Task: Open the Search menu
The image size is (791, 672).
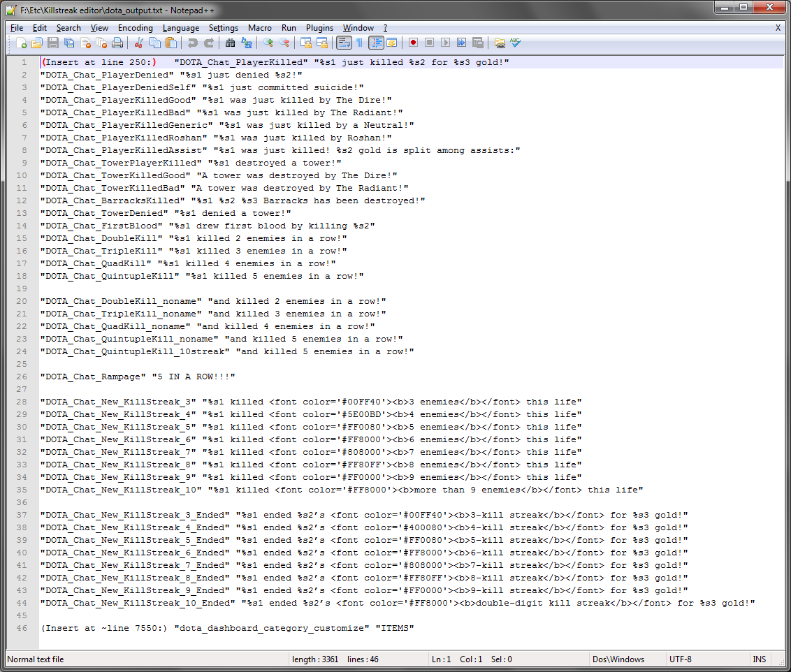Action: tap(68, 28)
